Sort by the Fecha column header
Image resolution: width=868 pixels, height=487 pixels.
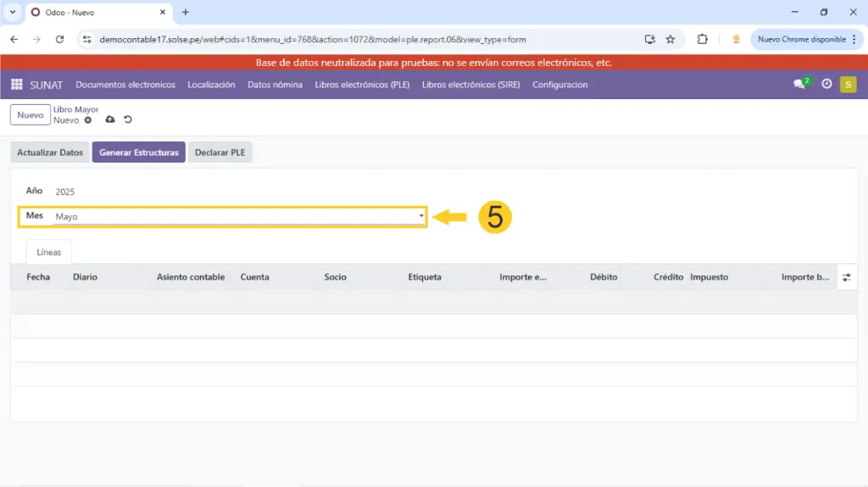38,277
